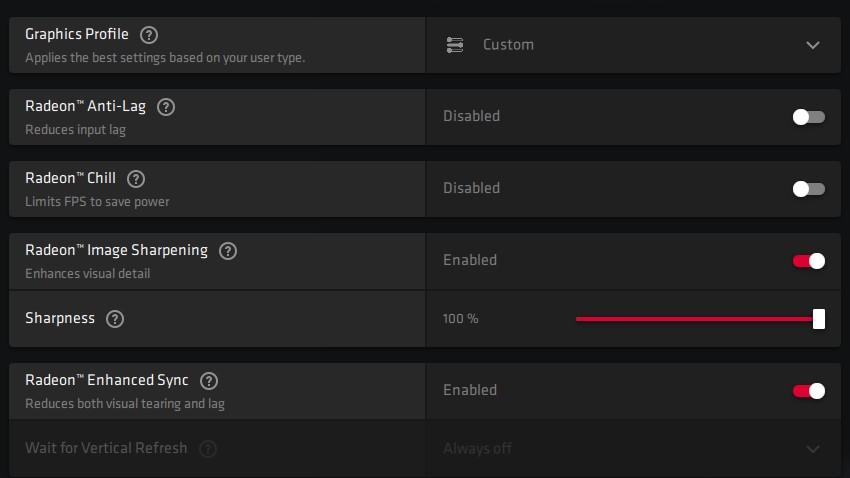
Task: Click the Radeon Enhanced Sync label
Action: click(107, 381)
